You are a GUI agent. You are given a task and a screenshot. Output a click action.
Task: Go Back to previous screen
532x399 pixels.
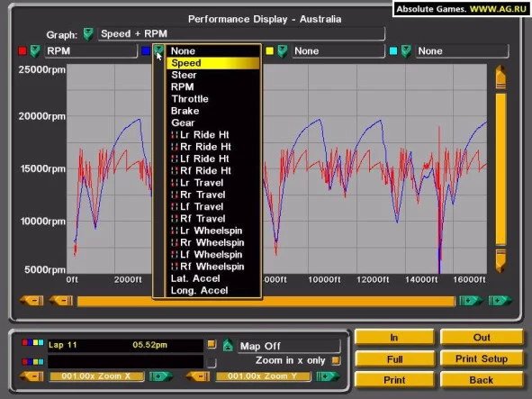(482, 380)
